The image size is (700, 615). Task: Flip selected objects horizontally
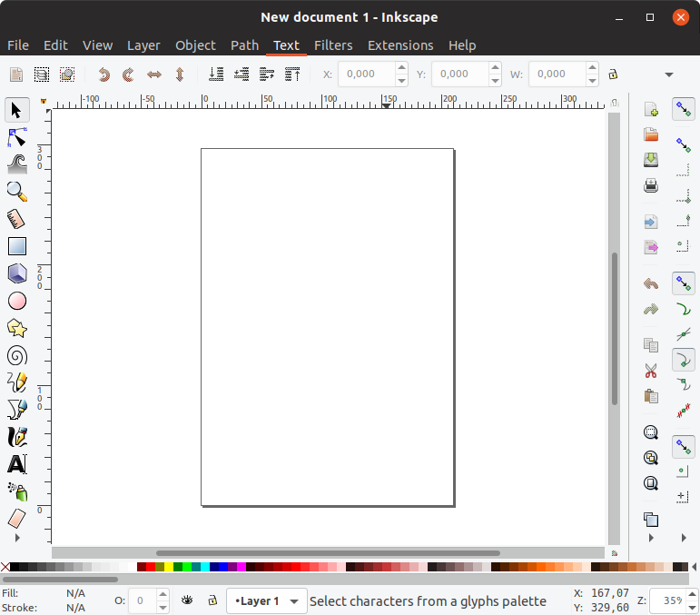(x=154, y=74)
